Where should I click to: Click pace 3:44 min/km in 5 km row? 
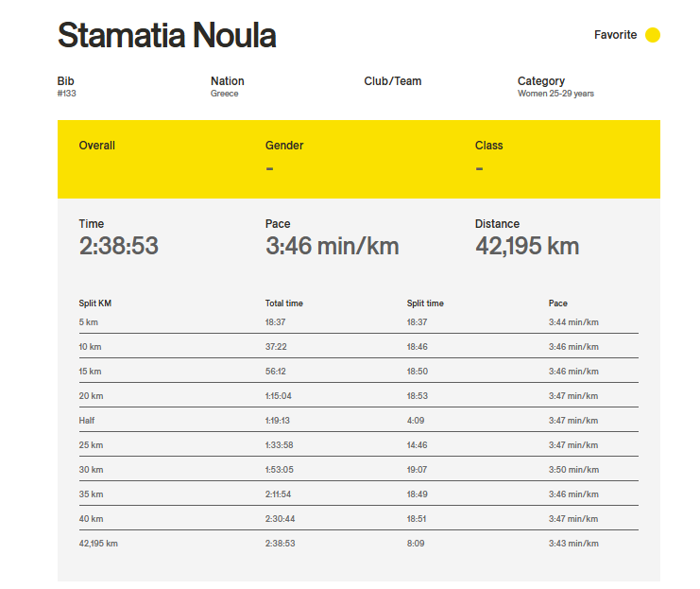[x=573, y=322]
